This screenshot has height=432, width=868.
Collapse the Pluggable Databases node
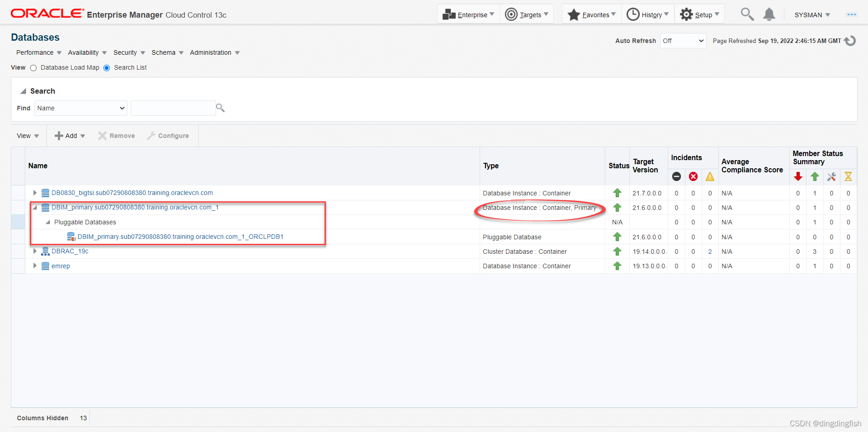click(47, 222)
